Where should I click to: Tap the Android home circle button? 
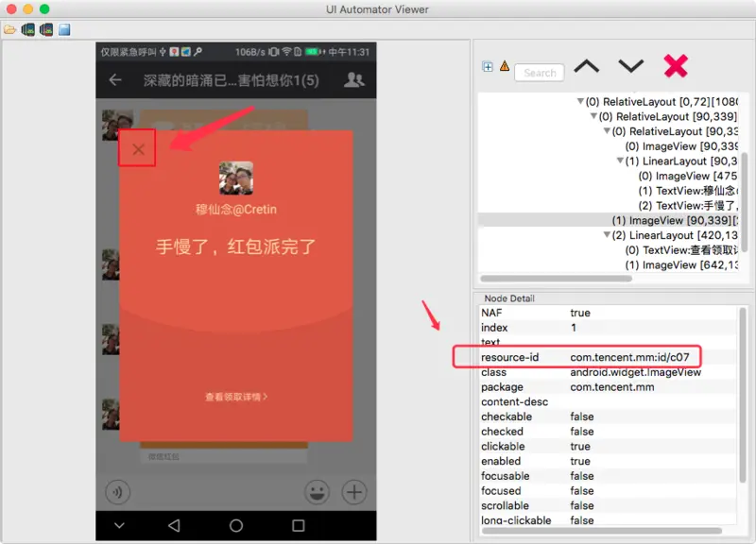[x=235, y=525]
